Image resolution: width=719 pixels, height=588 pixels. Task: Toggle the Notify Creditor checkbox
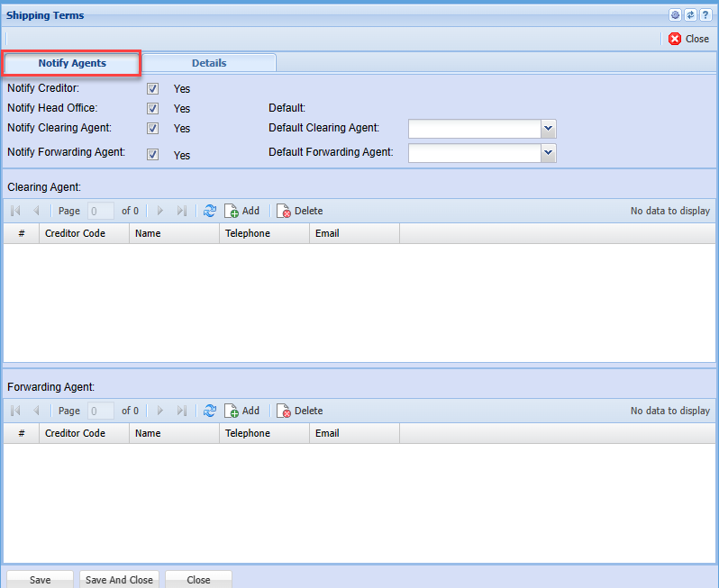coord(152,88)
